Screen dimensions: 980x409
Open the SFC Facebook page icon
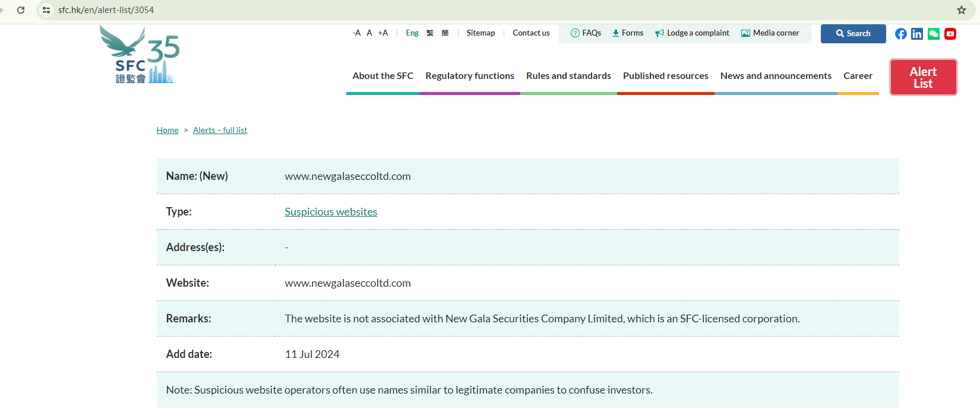pos(900,34)
